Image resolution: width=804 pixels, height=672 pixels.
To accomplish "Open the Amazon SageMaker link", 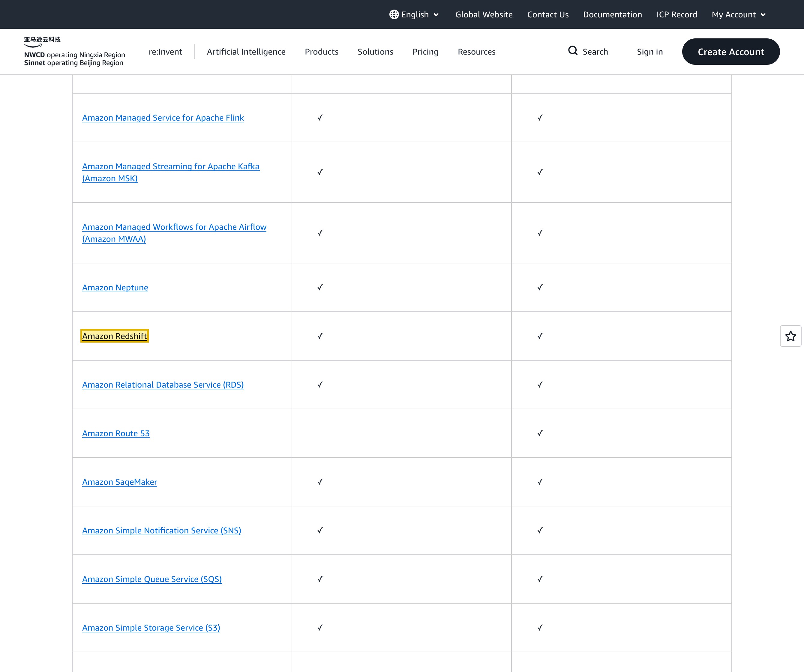I will coord(119,482).
